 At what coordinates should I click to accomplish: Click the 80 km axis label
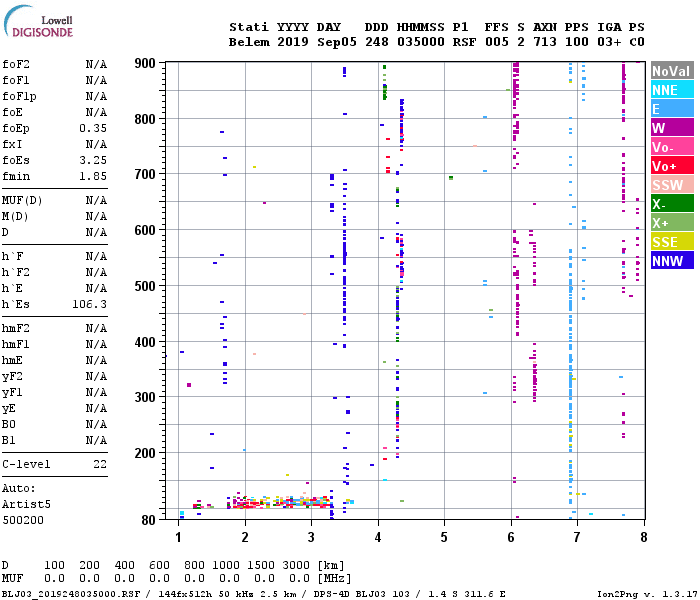(149, 520)
